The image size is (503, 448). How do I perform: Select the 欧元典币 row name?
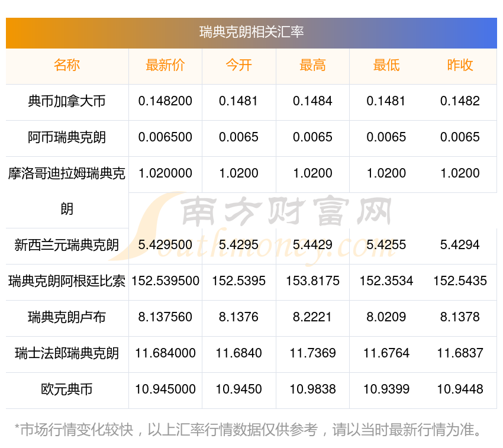click(67, 389)
